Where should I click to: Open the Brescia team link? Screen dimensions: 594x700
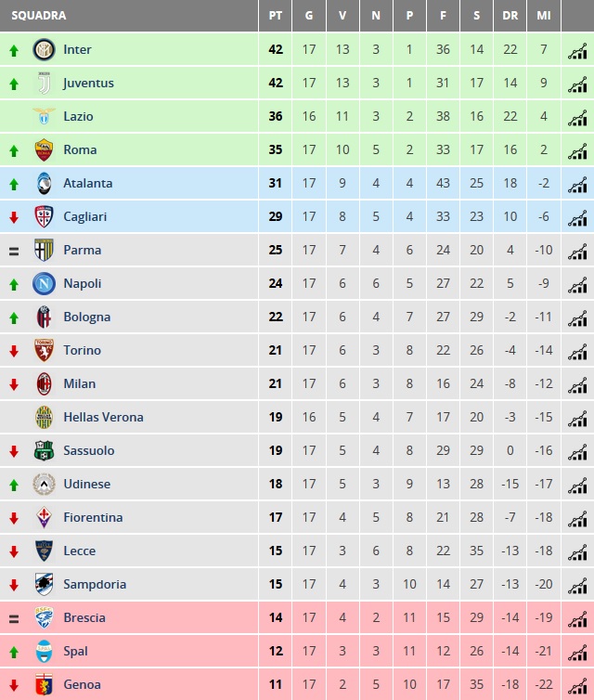coord(84,617)
